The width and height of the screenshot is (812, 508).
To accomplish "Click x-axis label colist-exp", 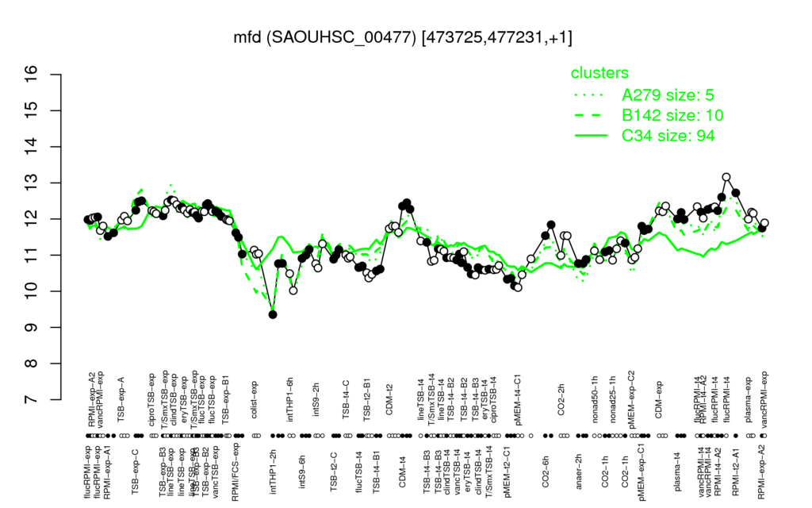I will coord(255,399).
